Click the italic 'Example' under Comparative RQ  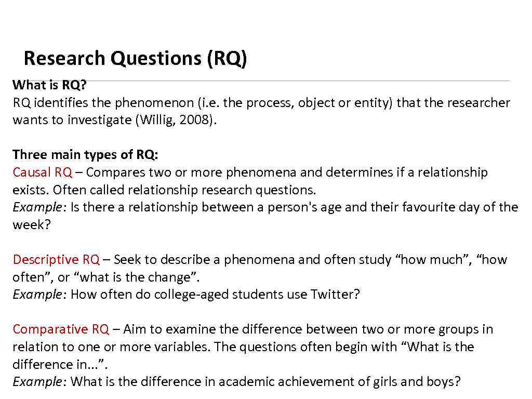click(37, 382)
